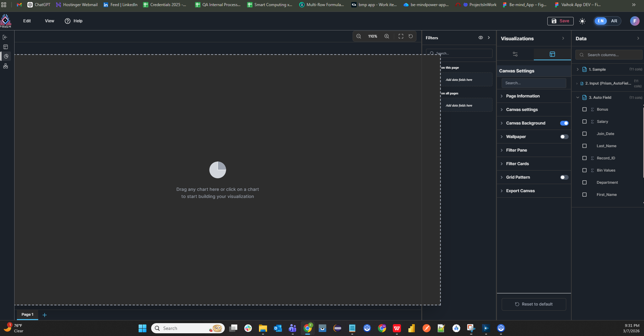Add a new page with plus icon
The height and width of the screenshot is (336, 644).
(x=45, y=315)
